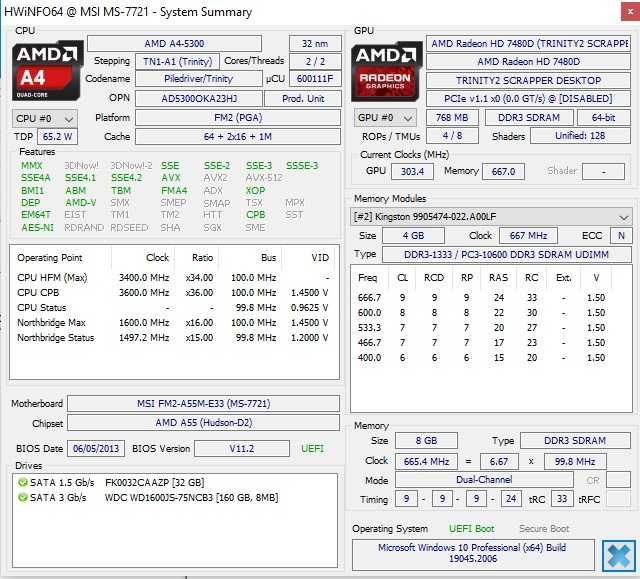Image resolution: width=640 pixels, height=579 pixels.
Task: Click the RAS column header
Action: 498,278
